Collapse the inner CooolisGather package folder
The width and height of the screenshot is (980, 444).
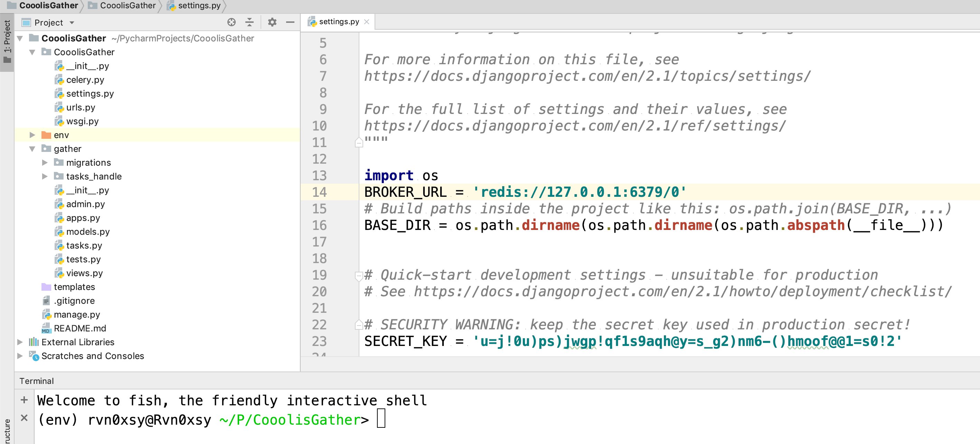[32, 52]
